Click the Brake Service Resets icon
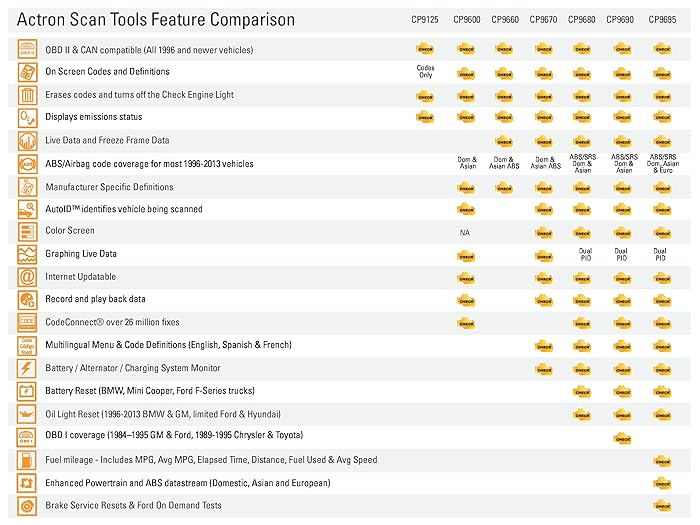Screen dimensions: 700x525 [x=27, y=505]
